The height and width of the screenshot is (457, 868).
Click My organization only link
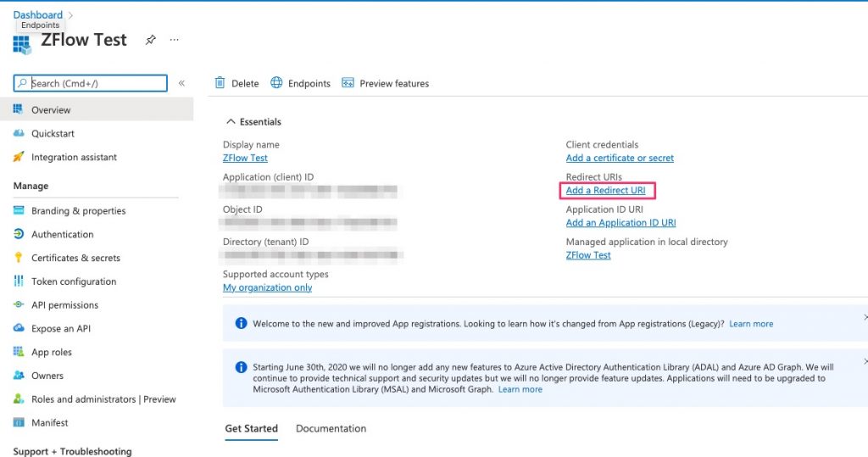(x=267, y=287)
